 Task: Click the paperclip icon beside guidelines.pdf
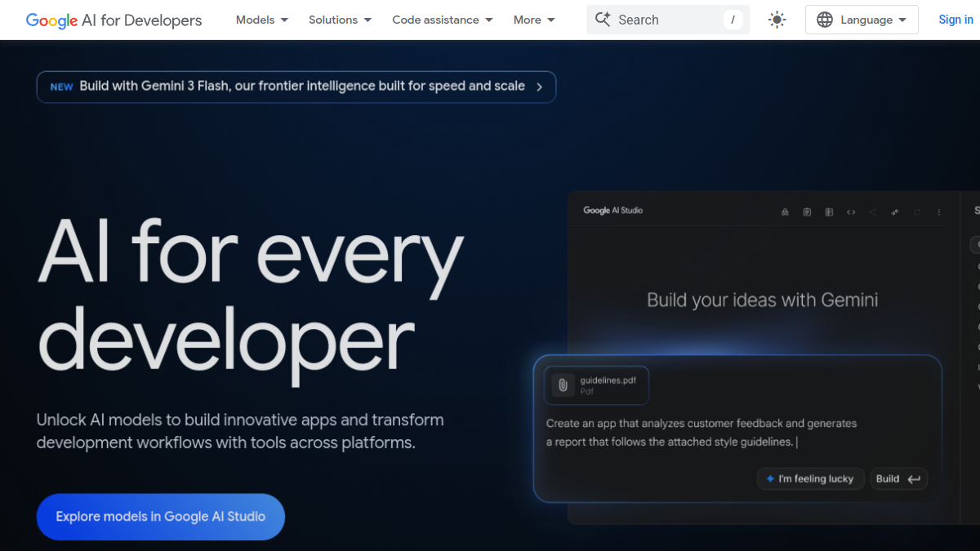pos(563,385)
